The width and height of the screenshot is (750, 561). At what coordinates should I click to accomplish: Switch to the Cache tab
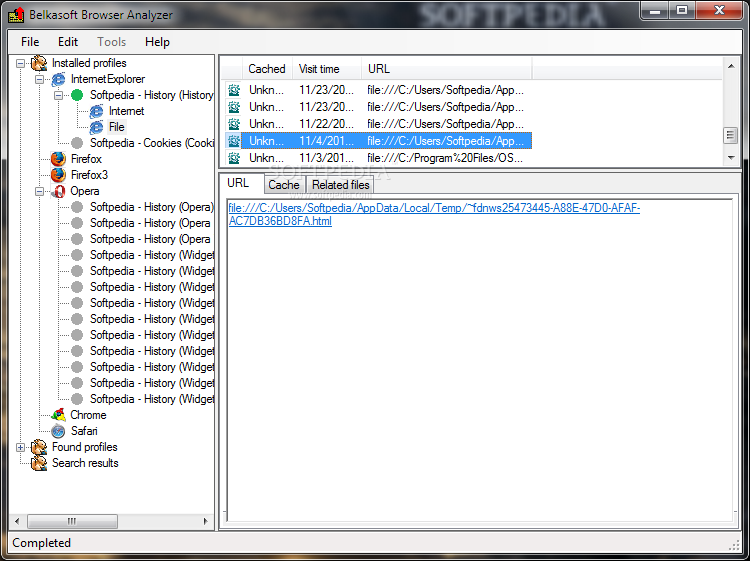pos(284,185)
